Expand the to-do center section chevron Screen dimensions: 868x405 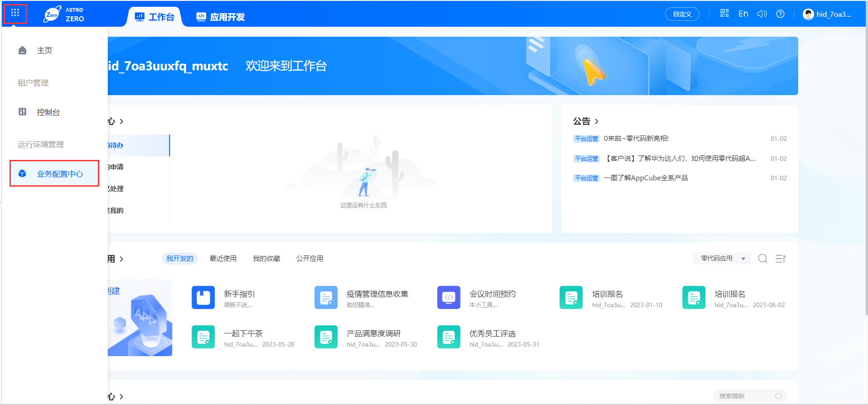click(x=121, y=121)
